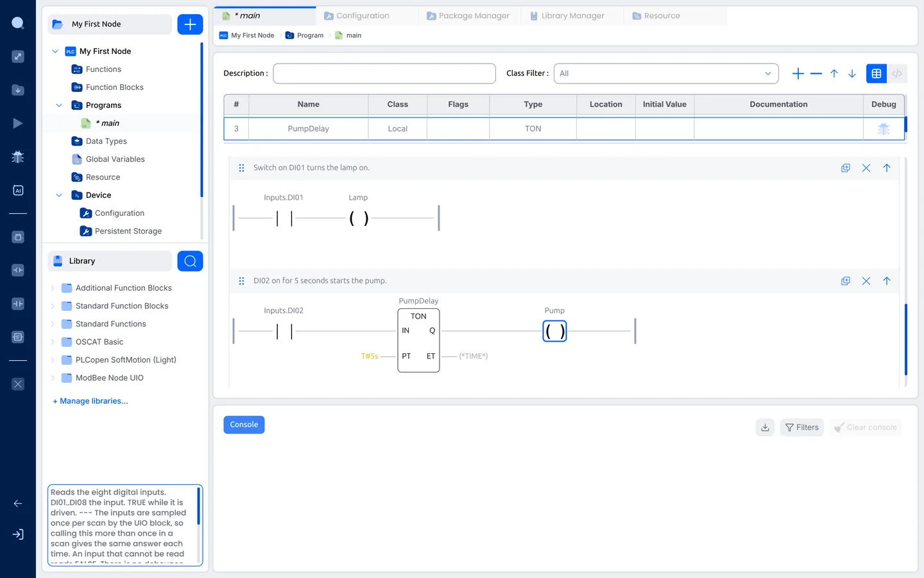This screenshot has width=924, height=578.
Task: Expand the Standard Function Blocks library folder
Action: click(x=53, y=306)
